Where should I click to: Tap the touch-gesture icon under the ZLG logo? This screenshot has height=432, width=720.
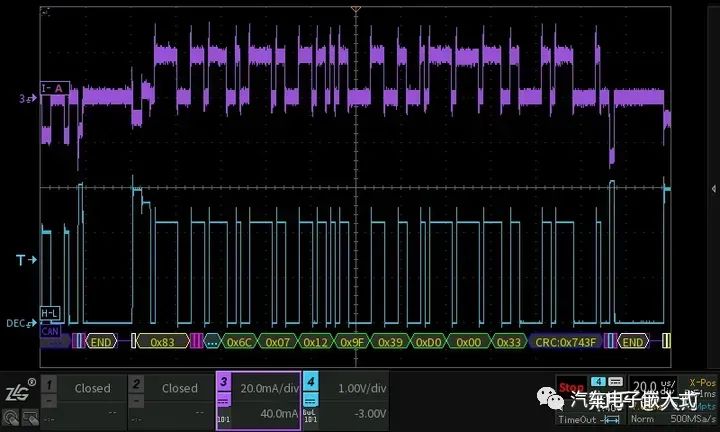11,417
